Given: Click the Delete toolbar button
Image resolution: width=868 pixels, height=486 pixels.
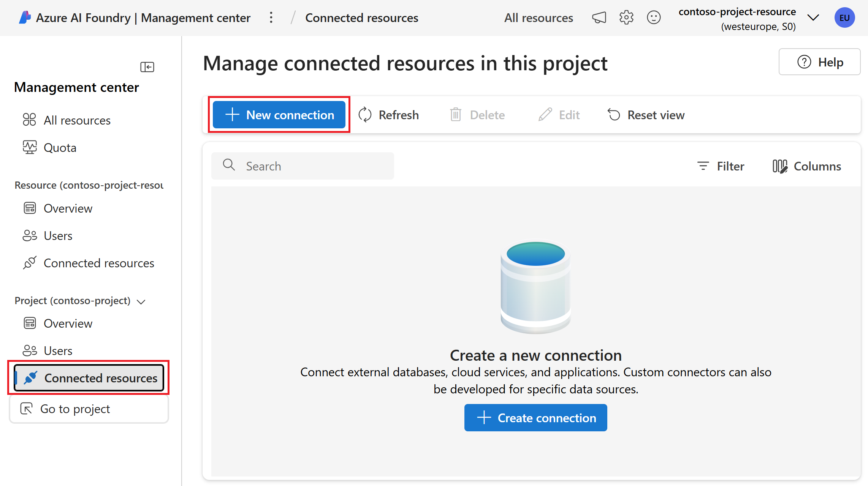Looking at the screenshot, I should pos(477,115).
